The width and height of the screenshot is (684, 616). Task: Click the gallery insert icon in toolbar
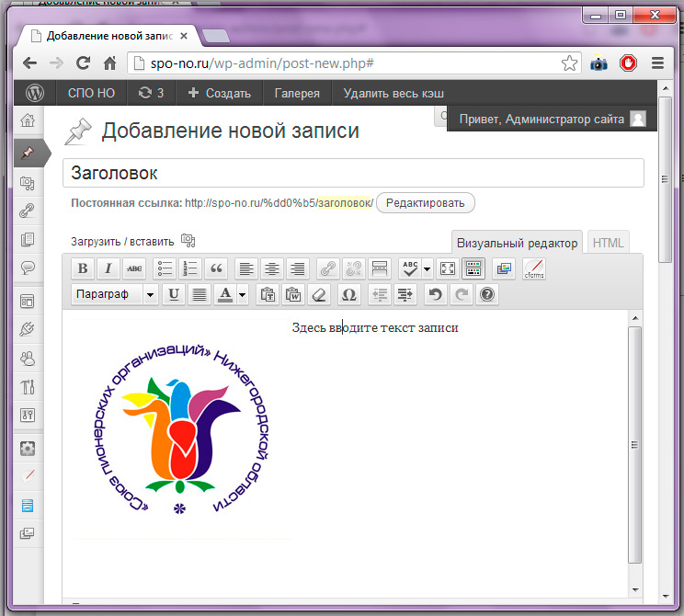(x=504, y=268)
